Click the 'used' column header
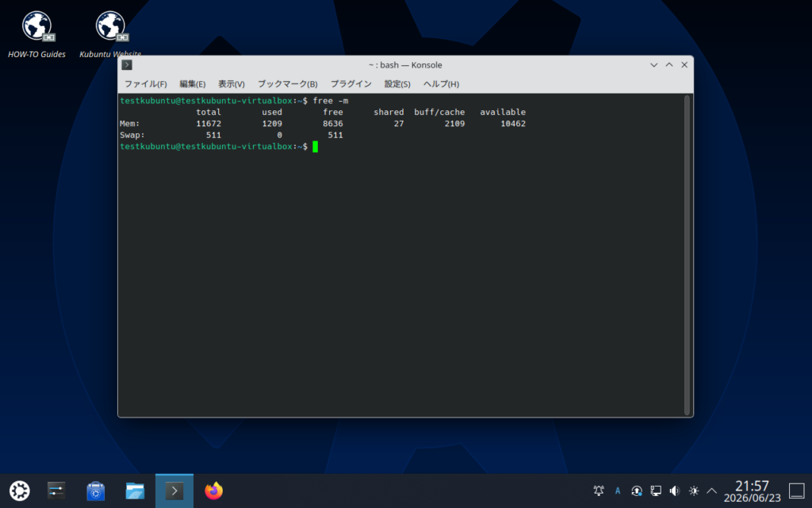 coord(272,112)
